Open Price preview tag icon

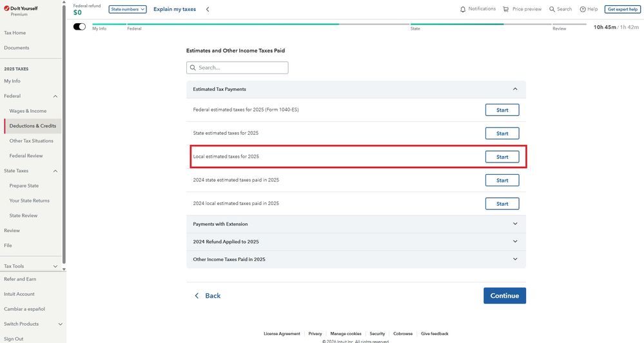point(506,9)
